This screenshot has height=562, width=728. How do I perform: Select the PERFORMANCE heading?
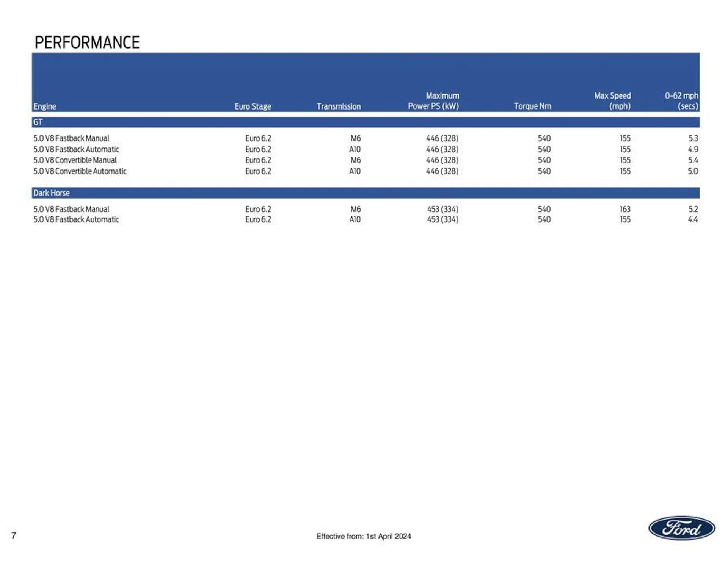(87, 42)
